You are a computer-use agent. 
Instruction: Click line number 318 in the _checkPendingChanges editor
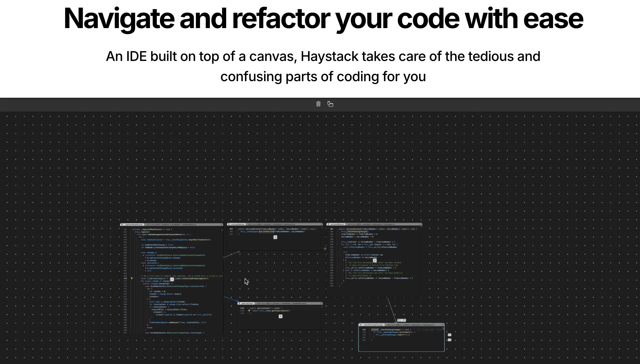364,330
